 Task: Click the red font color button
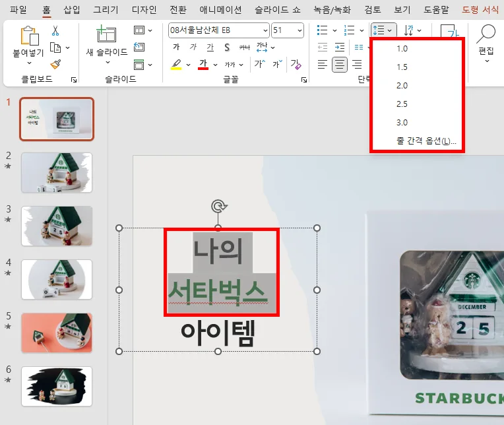tap(203, 64)
